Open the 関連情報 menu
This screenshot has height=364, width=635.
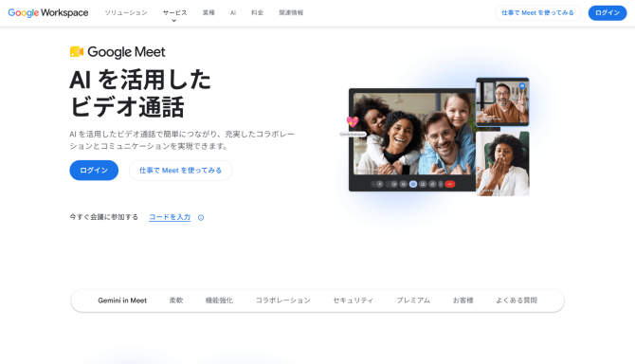coord(291,12)
